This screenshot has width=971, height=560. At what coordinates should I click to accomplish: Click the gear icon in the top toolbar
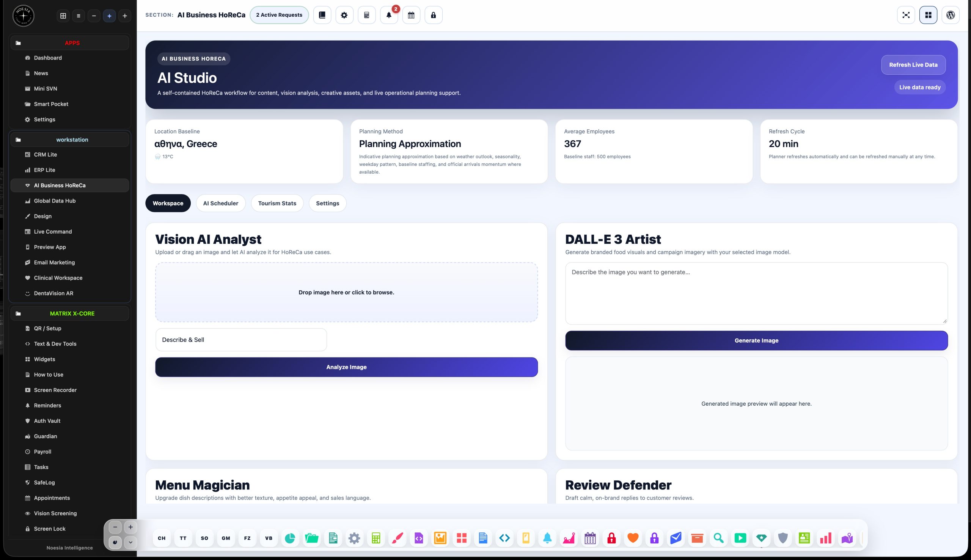[x=344, y=15]
